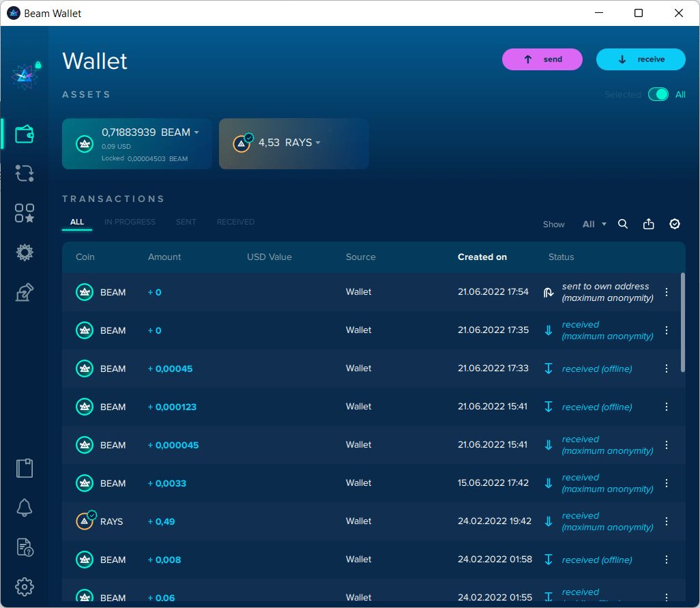Open transaction search with the magnifier icon

click(622, 223)
